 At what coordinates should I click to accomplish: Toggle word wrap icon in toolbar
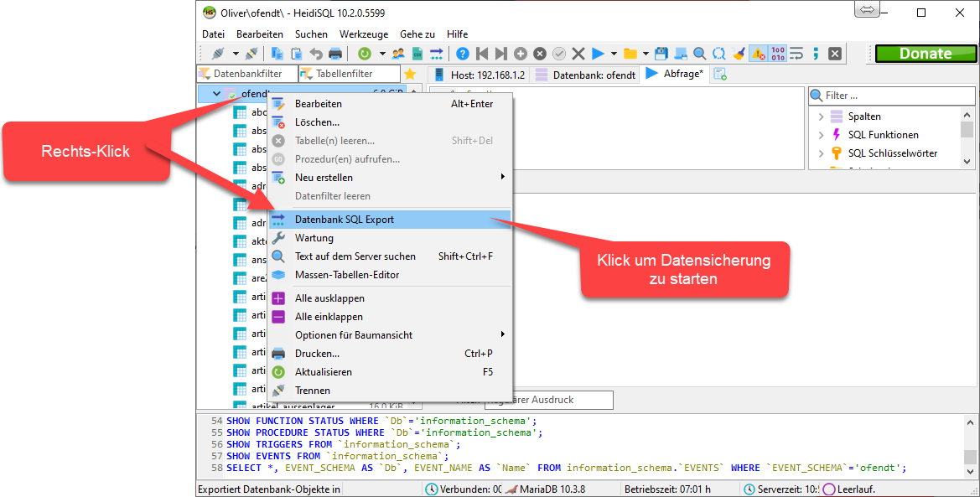pos(796,54)
